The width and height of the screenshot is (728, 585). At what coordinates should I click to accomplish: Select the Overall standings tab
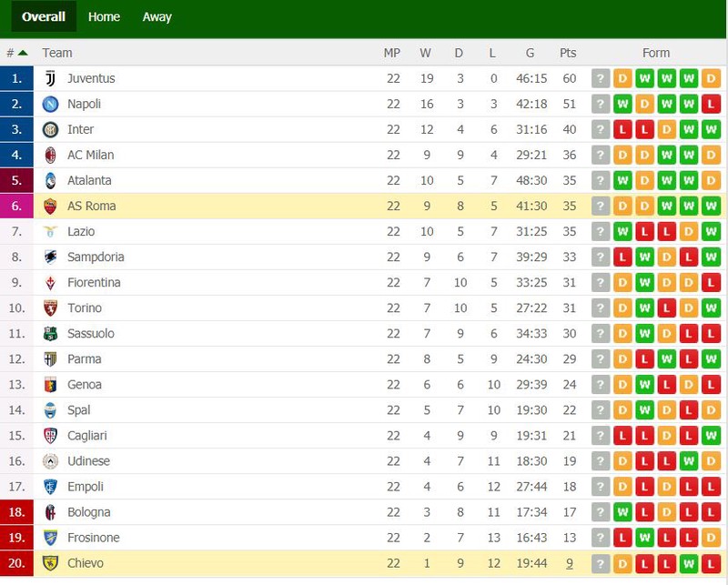44,16
